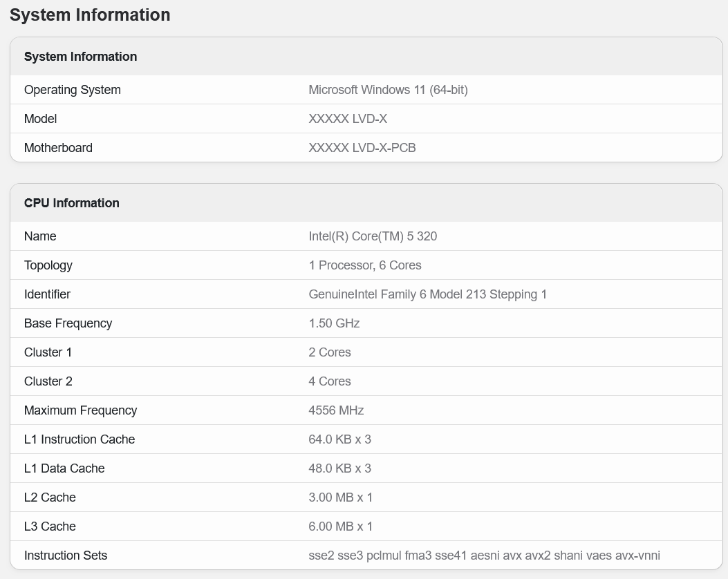Click the Motherboard row label
Viewport: 728px width, 579px height.
58,147
